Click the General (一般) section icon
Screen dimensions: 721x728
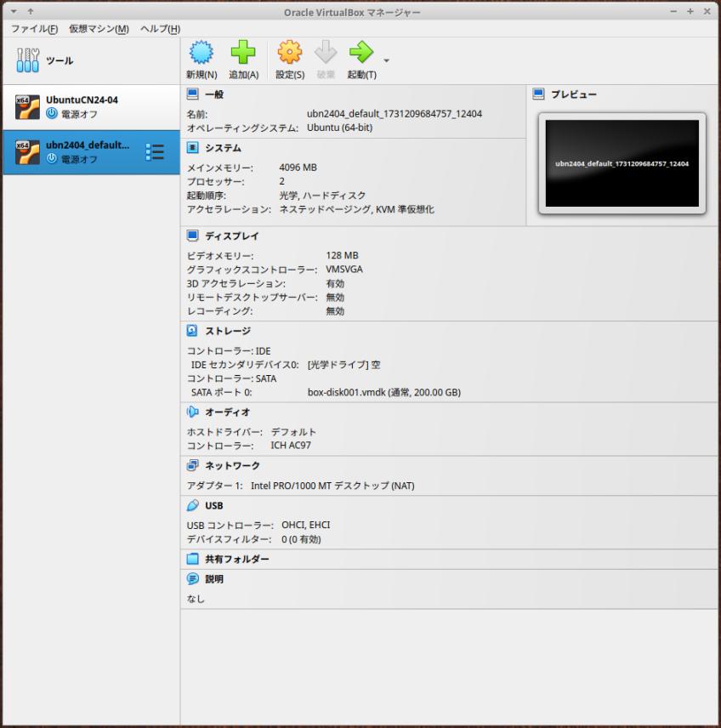point(193,94)
